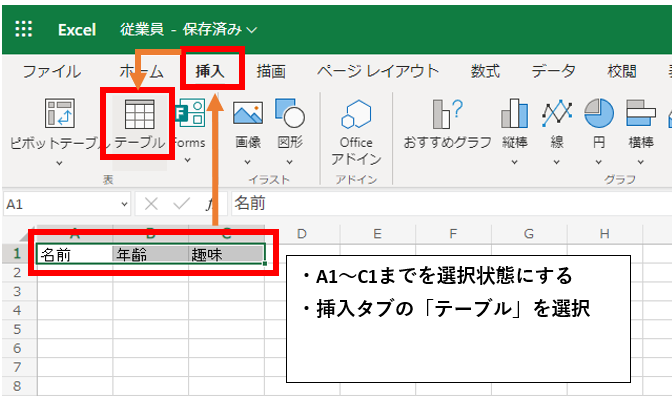The image size is (672, 396).
Task: Select row 7 header
Action: click(x=18, y=367)
